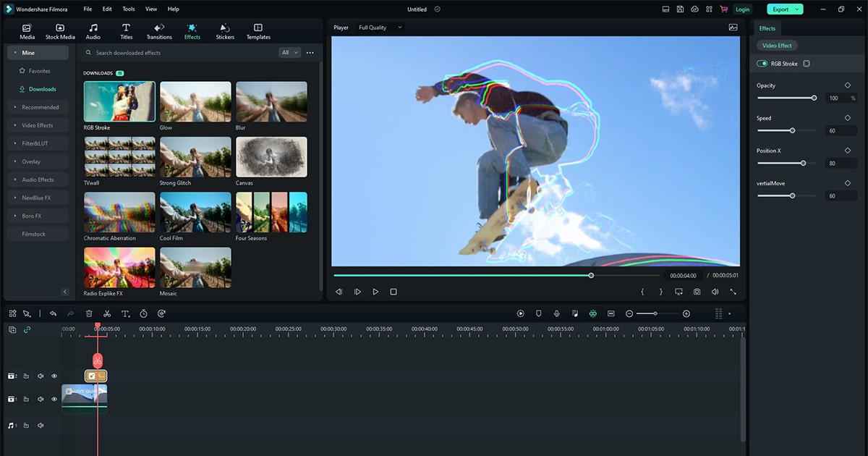Click the delete trash icon in timeline toolbar
The height and width of the screenshot is (456, 868).
click(x=89, y=313)
